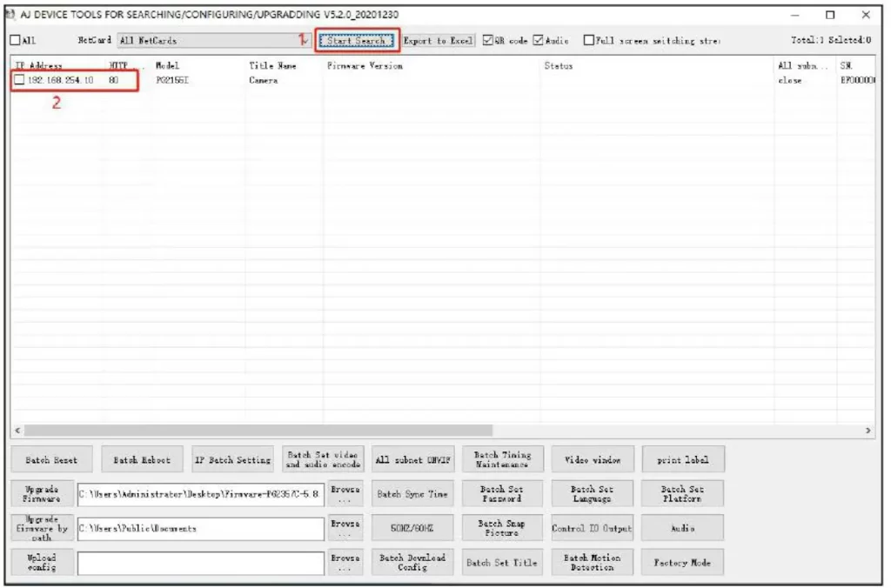This screenshot has width=891, height=588.
Task: Enable Full screen switching stream option
Action: click(589, 40)
